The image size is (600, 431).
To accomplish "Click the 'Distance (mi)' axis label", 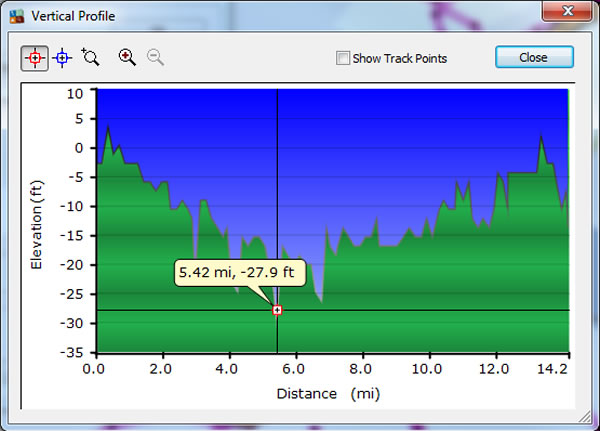I will click(x=328, y=394).
